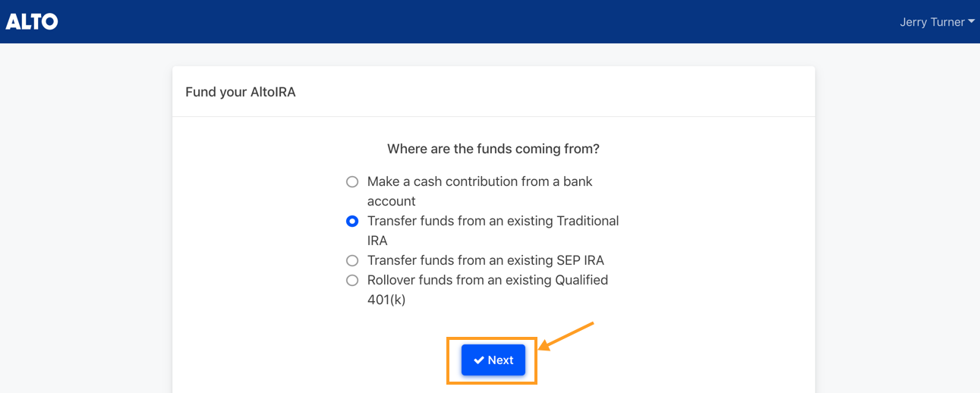Click the ALTO logo in the header

[32, 21]
